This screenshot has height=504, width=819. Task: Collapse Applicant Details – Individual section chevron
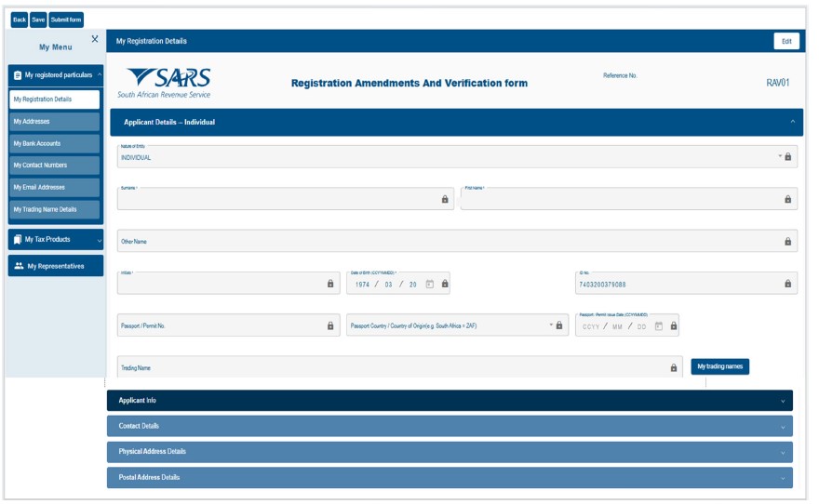792,122
